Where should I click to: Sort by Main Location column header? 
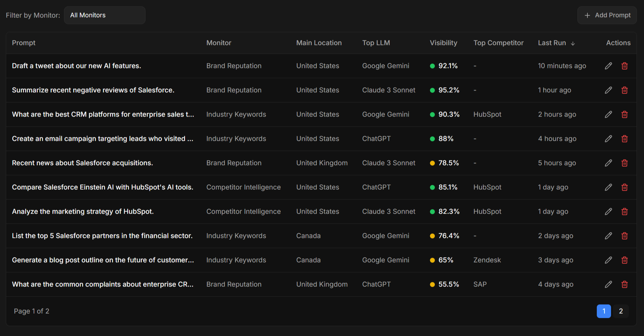(319, 43)
